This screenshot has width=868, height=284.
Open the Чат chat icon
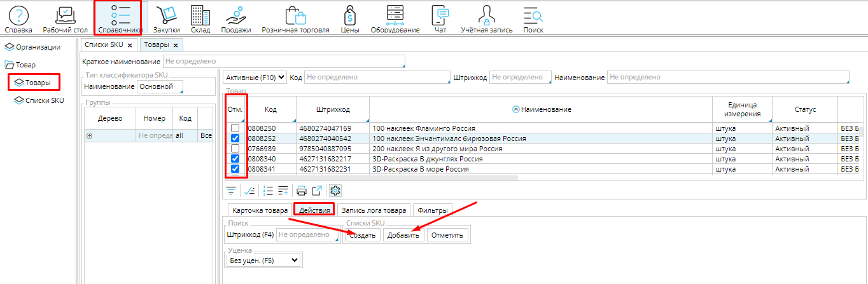(440, 18)
